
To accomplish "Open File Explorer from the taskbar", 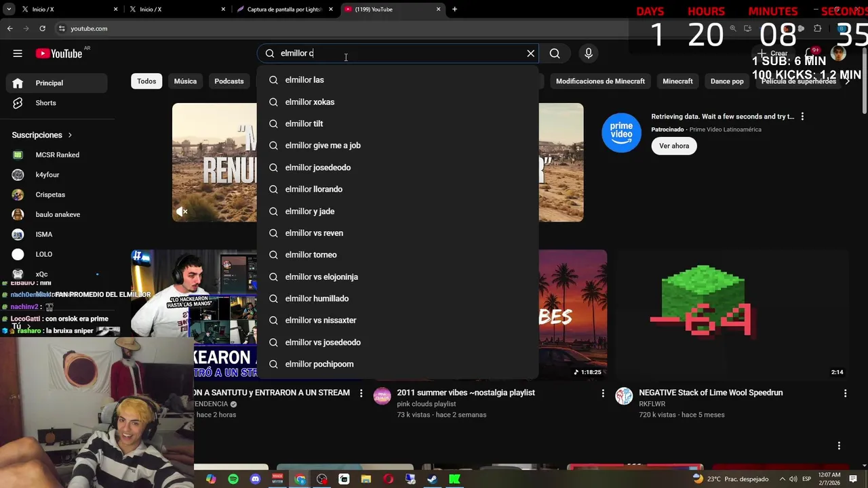I will point(366,479).
